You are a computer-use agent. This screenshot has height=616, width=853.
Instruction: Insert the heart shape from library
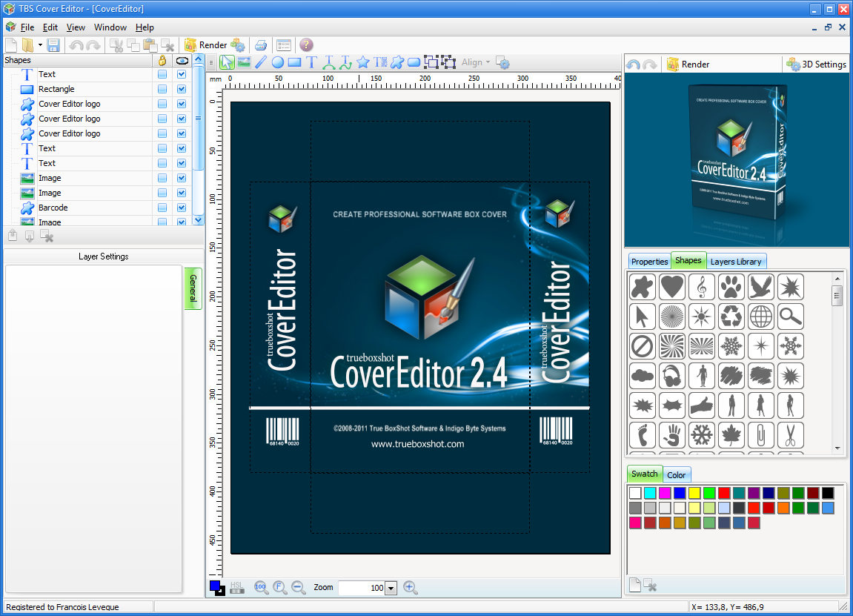[672, 287]
